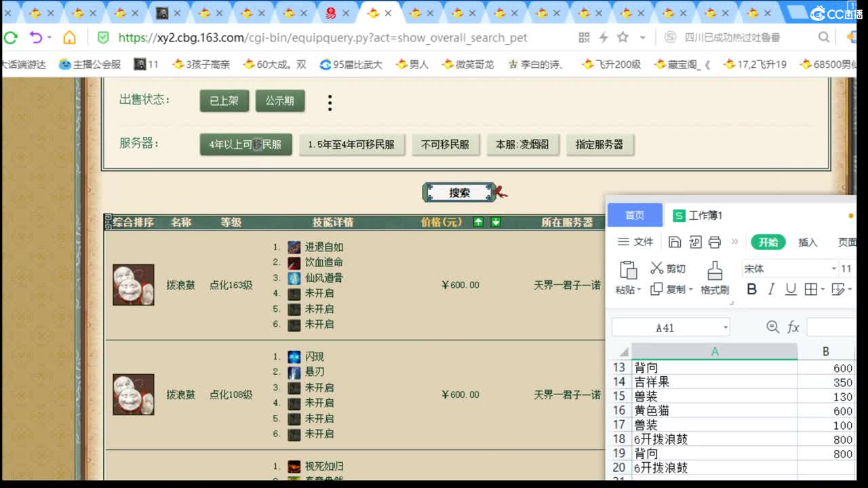
Task: Open 宋体 font name dropdown
Action: pyautogui.click(x=834, y=269)
